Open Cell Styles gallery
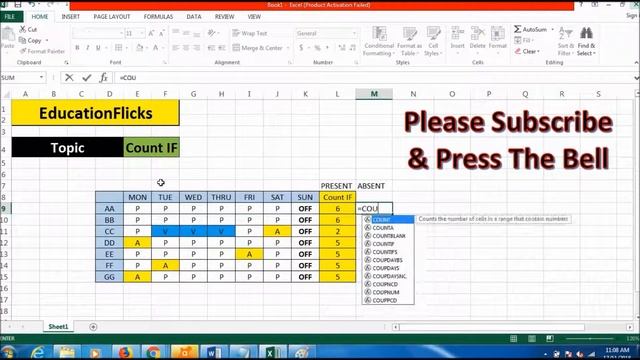 point(433,42)
